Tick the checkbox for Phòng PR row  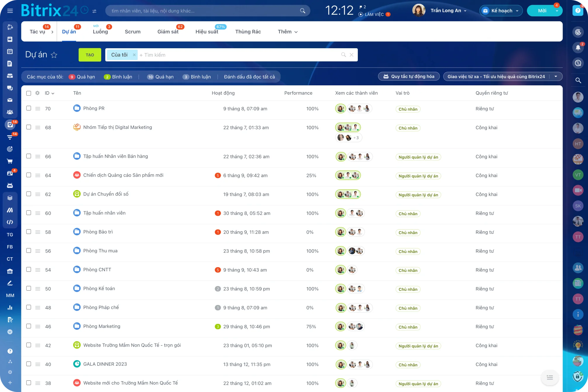[29, 108]
